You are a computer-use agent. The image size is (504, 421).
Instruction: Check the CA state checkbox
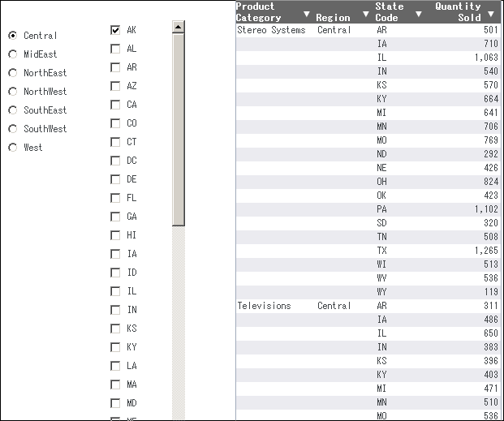pyautogui.click(x=115, y=105)
